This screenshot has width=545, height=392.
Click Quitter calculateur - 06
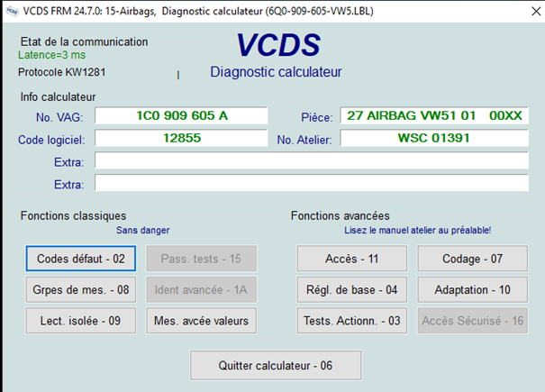pos(276,365)
